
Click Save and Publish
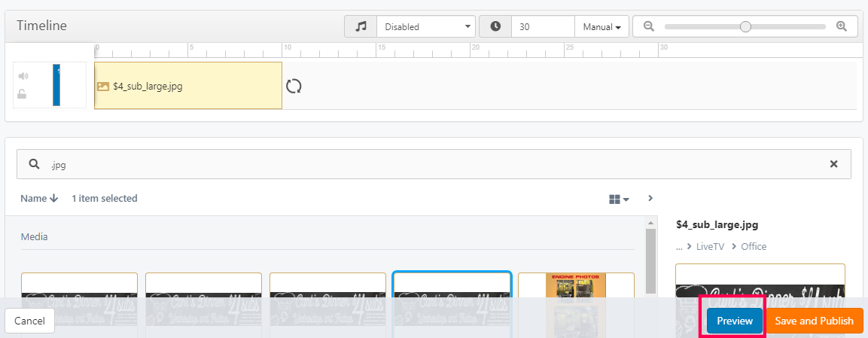815,321
